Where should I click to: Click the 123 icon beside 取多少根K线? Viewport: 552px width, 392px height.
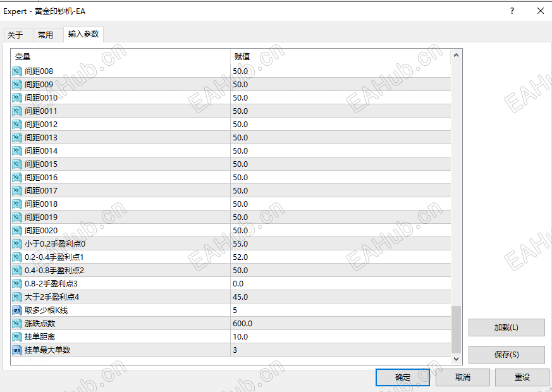[16, 310]
